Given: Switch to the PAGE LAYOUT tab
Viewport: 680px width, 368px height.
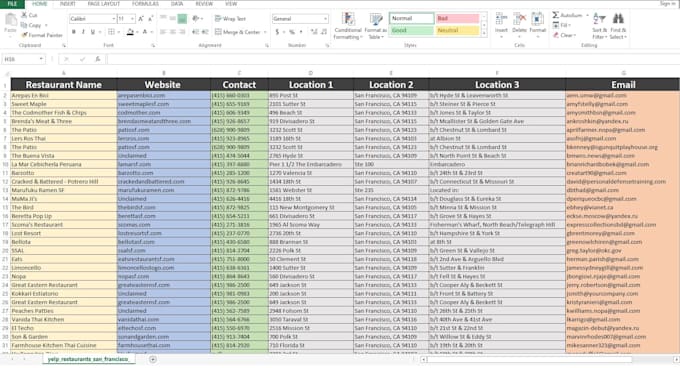Looking at the screenshot, I should [x=104, y=4].
